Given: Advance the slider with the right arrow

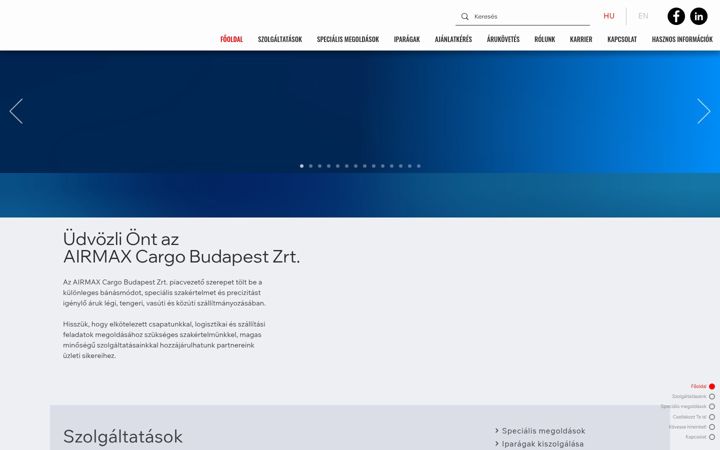Looking at the screenshot, I should [703, 111].
